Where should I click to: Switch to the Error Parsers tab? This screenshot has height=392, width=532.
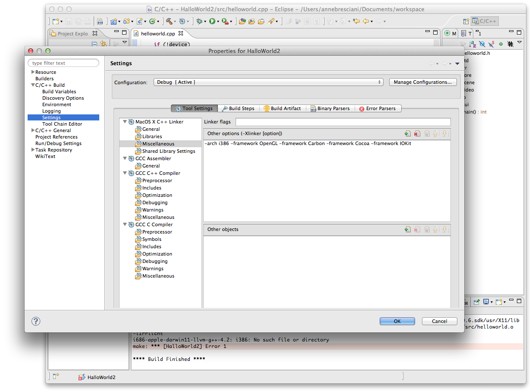pyautogui.click(x=378, y=108)
